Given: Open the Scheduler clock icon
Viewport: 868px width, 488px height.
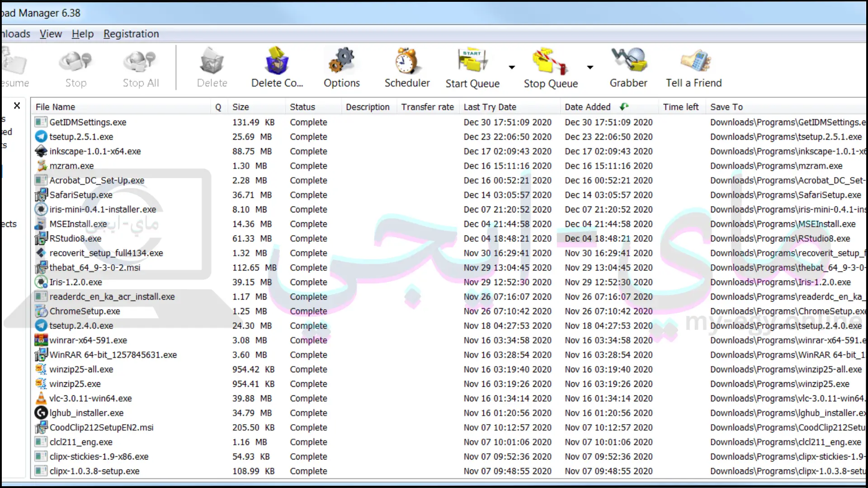Looking at the screenshot, I should 407,61.
